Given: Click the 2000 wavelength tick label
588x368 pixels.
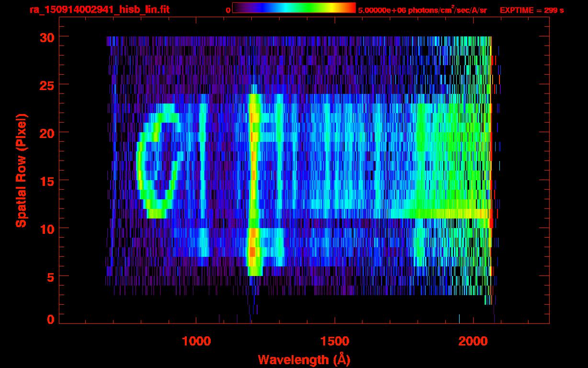Looking at the screenshot, I should click(473, 341).
